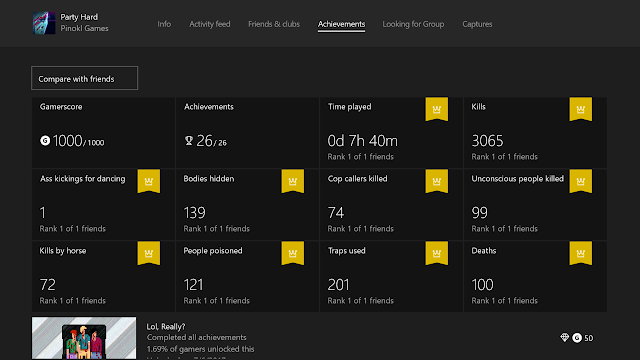Open the Friends & clubs tab

274,24
